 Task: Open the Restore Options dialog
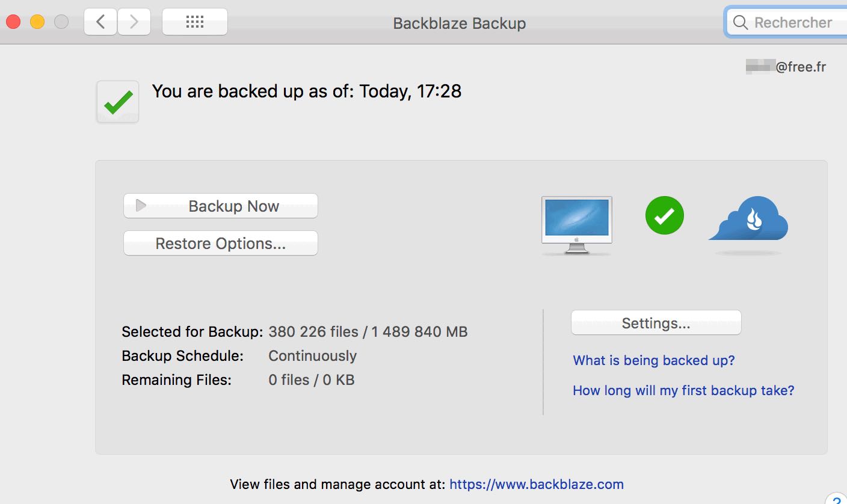click(220, 243)
